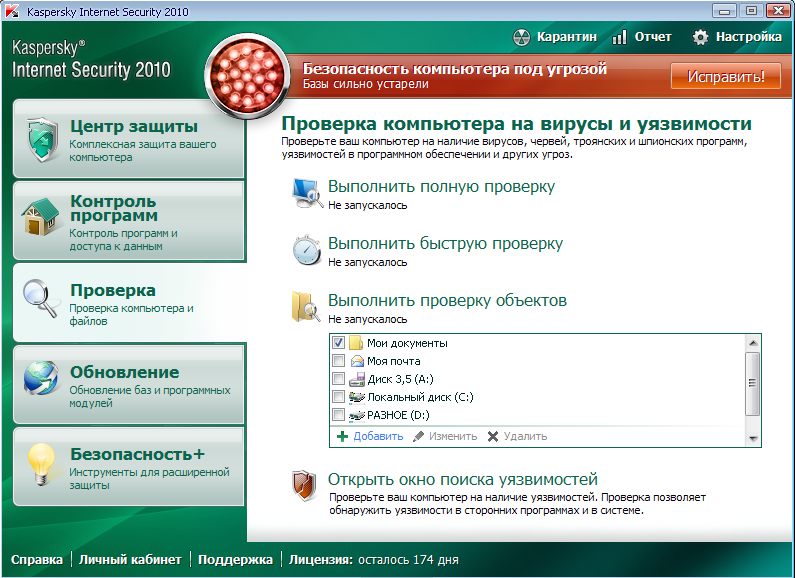The width and height of the screenshot is (795, 578).
Task: Check the Диск 3,5 (A:) checkbox
Action: click(x=338, y=379)
